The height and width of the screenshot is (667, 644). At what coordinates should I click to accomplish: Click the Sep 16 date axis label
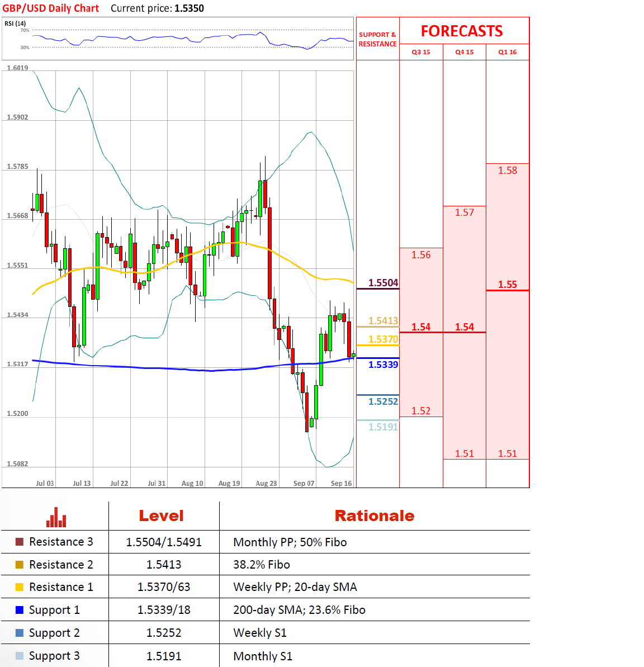pyautogui.click(x=341, y=483)
